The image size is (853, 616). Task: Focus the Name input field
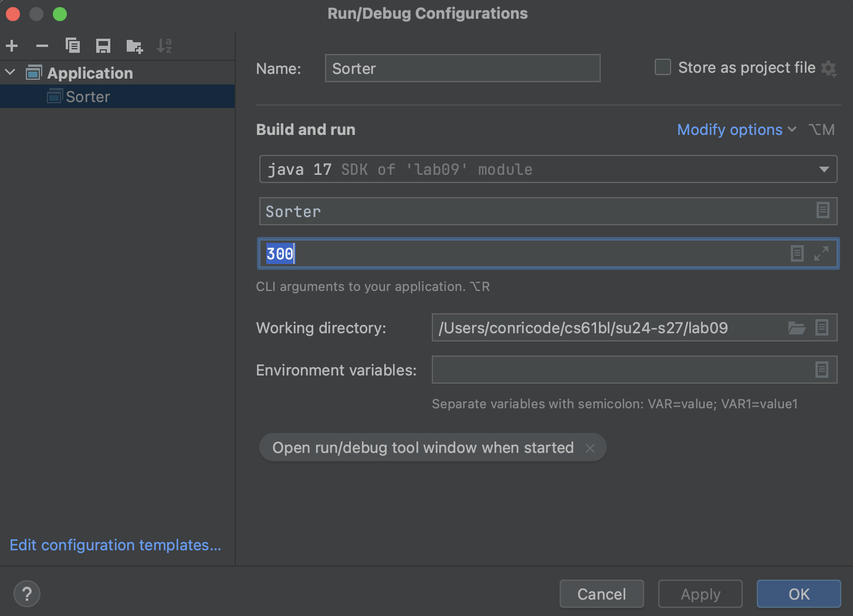tap(463, 68)
